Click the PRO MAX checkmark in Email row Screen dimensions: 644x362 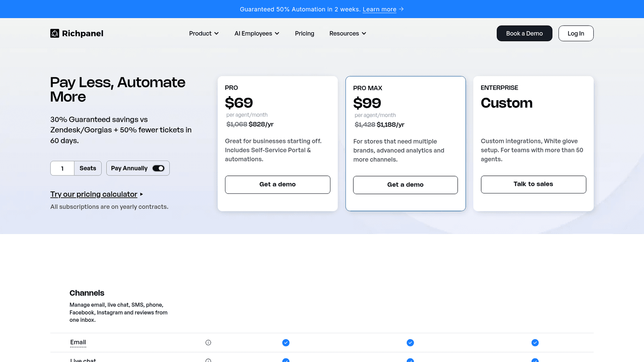coord(410,342)
